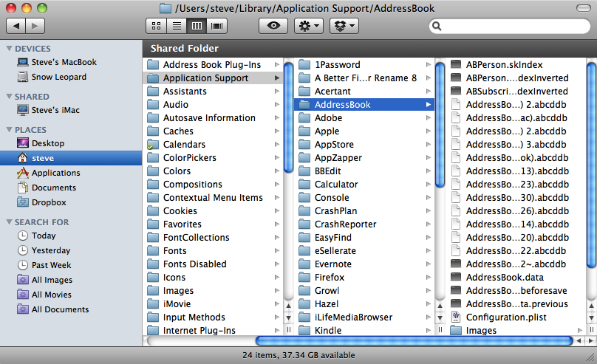
Task: Collapse the SHARED section
Action: [x=9, y=96]
